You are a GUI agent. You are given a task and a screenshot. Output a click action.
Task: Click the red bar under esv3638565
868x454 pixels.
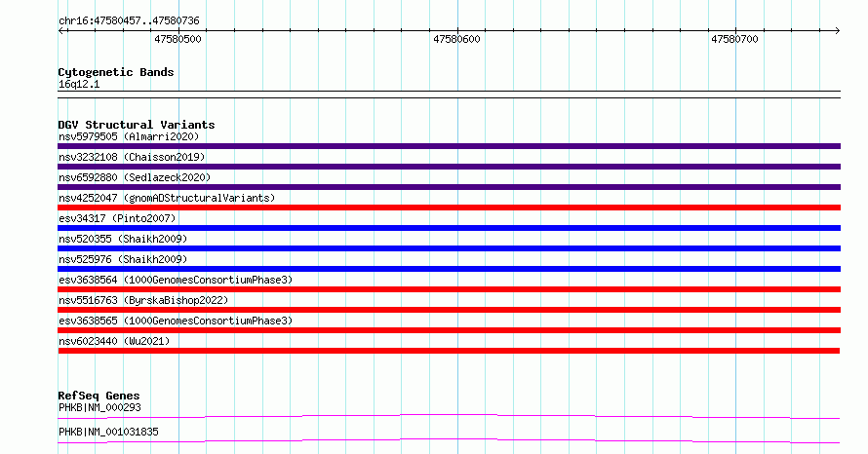(x=449, y=330)
